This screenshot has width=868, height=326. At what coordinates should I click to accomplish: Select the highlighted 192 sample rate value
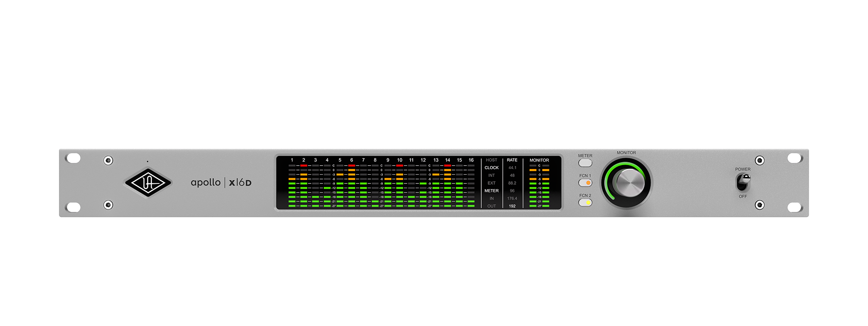click(x=512, y=206)
